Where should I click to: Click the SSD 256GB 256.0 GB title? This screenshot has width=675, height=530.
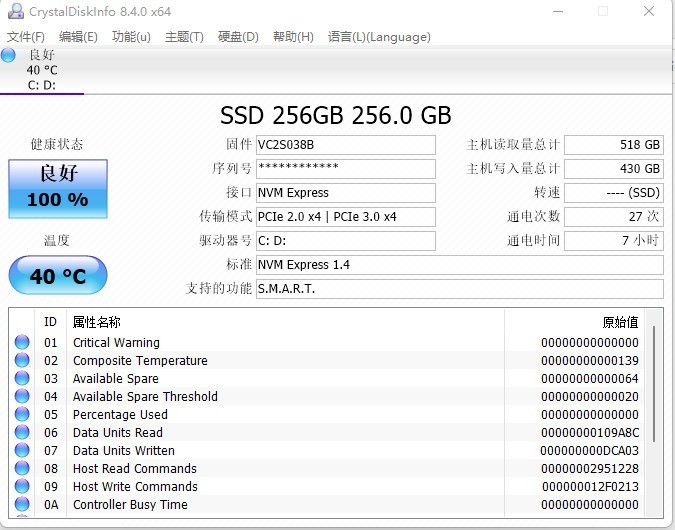336,115
